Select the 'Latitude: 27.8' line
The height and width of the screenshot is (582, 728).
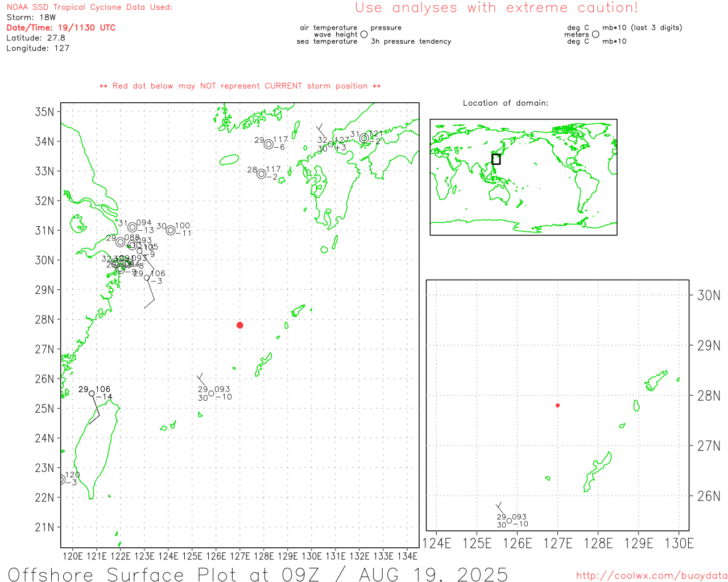click(36, 38)
